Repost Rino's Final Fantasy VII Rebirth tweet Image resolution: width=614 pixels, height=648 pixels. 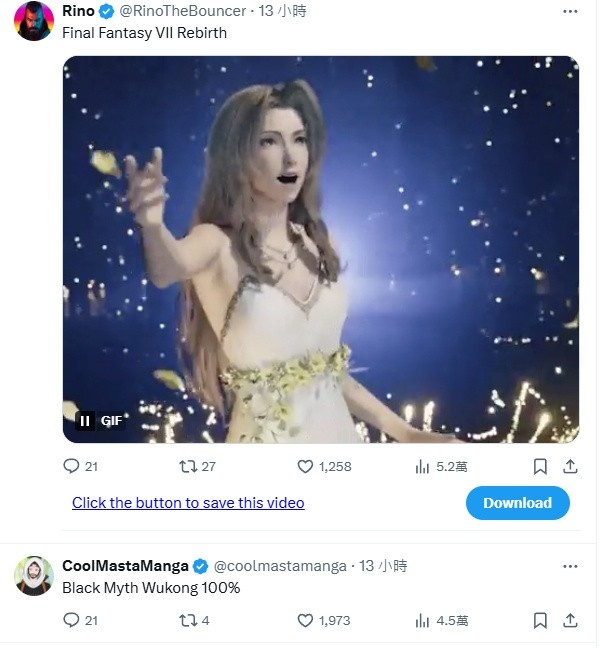pos(187,466)
